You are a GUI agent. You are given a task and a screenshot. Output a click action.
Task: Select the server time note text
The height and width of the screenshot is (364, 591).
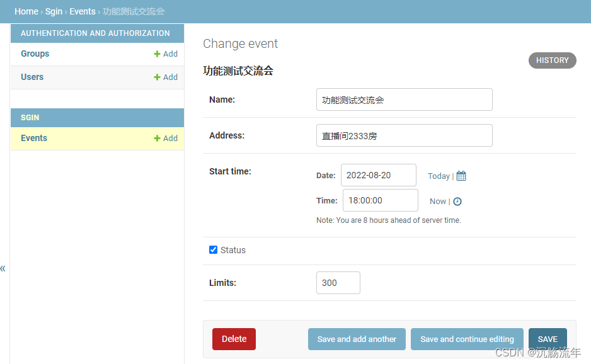tap(389, 220)
